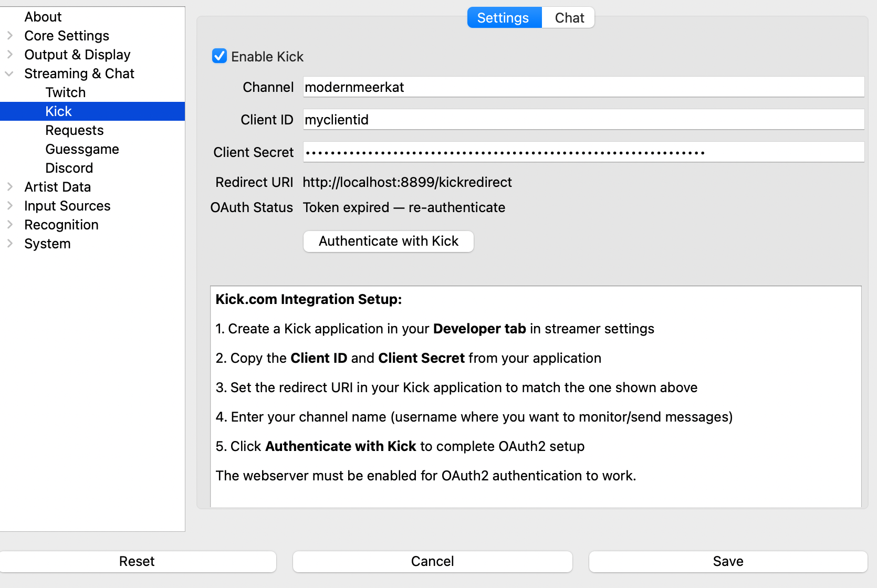Expand the Core Settings tree section
The image size is (877, 588).
[10, 36]
